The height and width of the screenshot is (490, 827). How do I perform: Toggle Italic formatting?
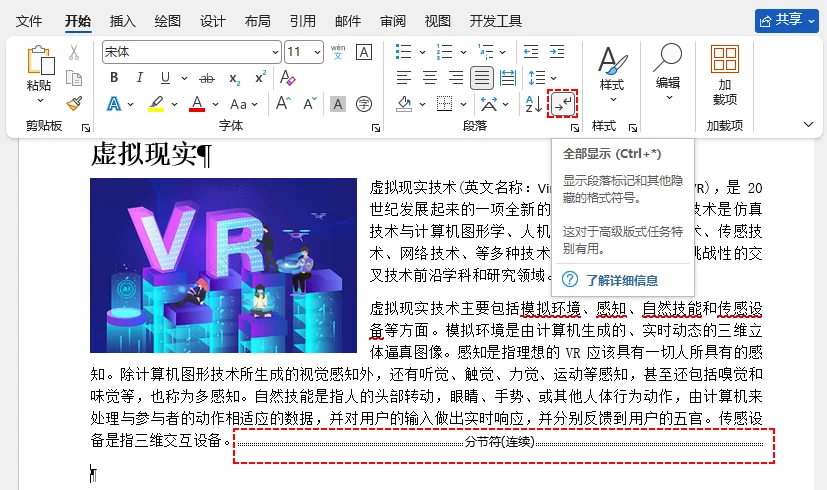139,78
